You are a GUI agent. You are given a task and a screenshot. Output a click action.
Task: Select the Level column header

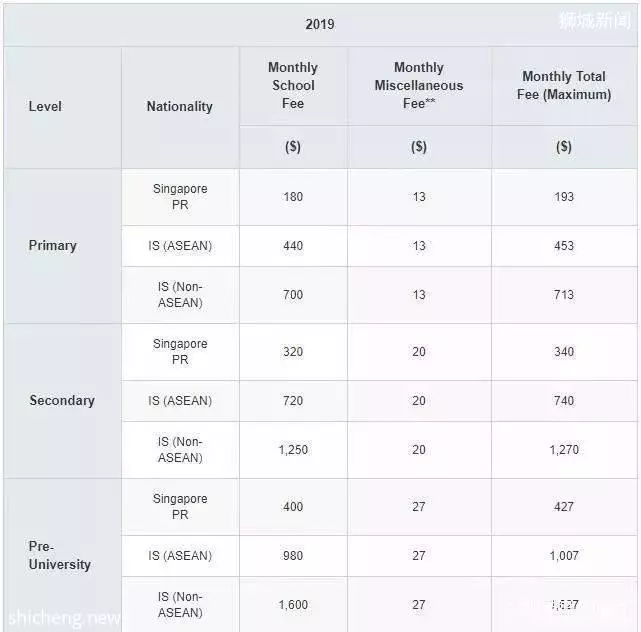coord(45,106)
